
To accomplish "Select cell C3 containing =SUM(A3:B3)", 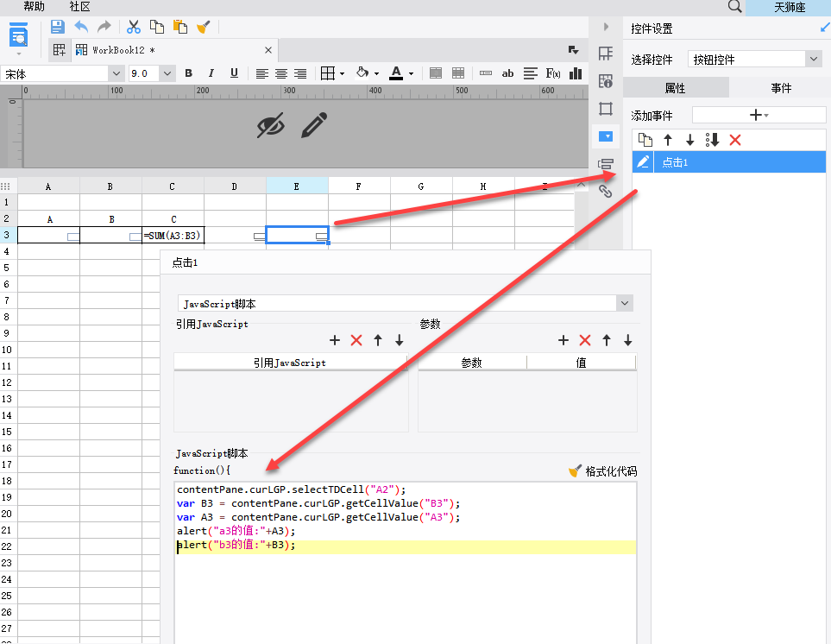I will click(x=173, y=236).
